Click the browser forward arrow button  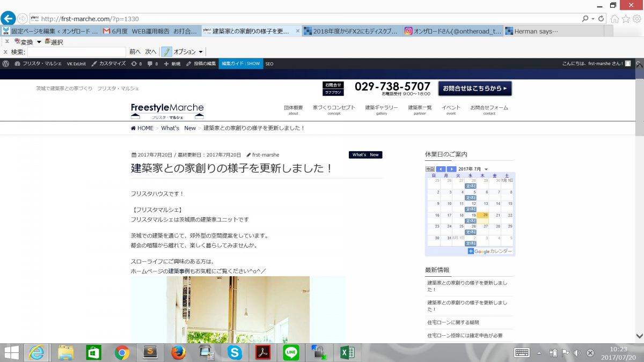[23, 18]
